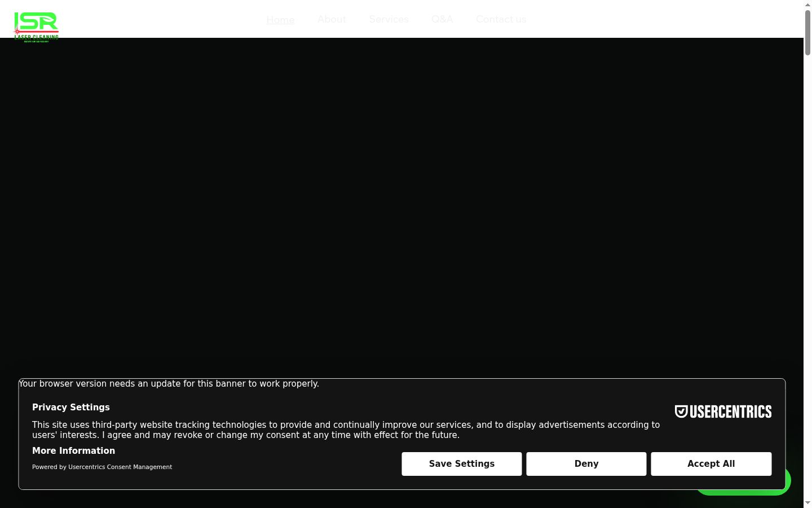Screen dimensions: 812x508
Task: Click the ISR Laser Cleaning logo
Action: pyautogui.click(x=37, y=27)
